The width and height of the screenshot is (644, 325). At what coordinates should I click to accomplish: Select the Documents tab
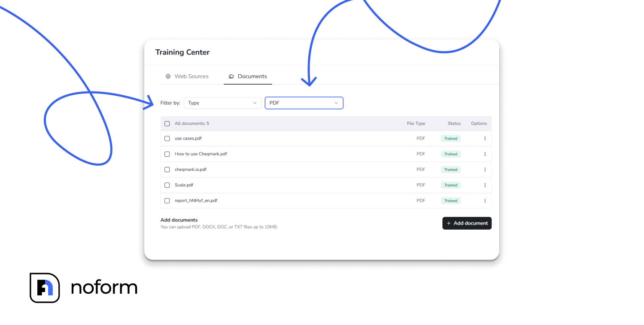[252, 76]
